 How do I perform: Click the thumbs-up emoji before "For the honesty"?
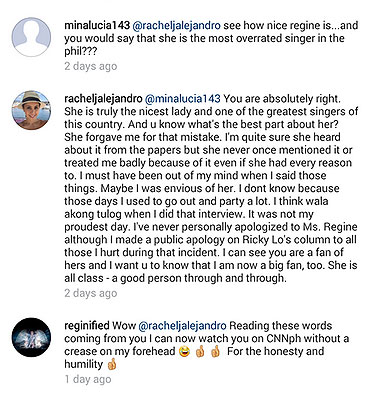click(216, 352)
